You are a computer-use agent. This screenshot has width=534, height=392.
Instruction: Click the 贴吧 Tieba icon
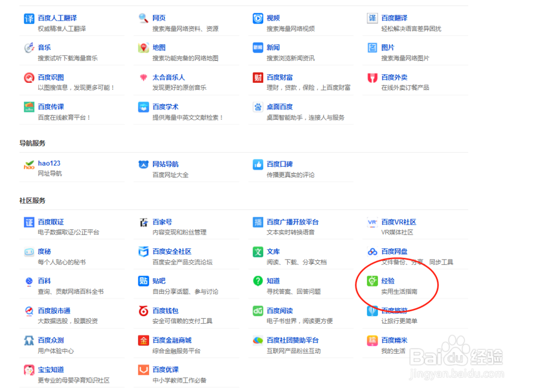pyautogui.click(x=143, y=281)
